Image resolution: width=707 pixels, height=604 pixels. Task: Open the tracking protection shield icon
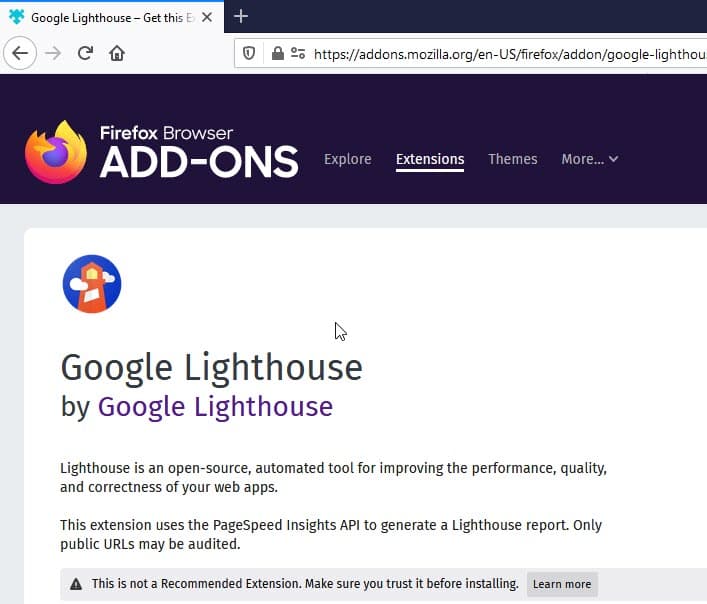tap(249, 54)
